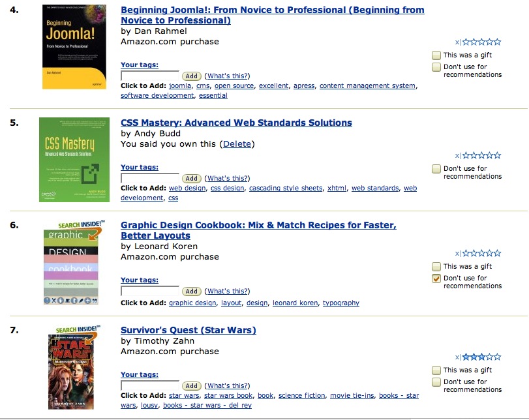Focus tag input field for Beginning Joomla!

click(150, 76)
